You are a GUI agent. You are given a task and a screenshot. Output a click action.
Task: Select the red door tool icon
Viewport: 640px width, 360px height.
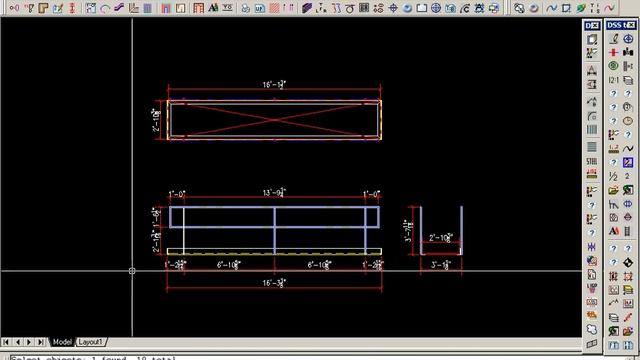click(x=166, y=8)
